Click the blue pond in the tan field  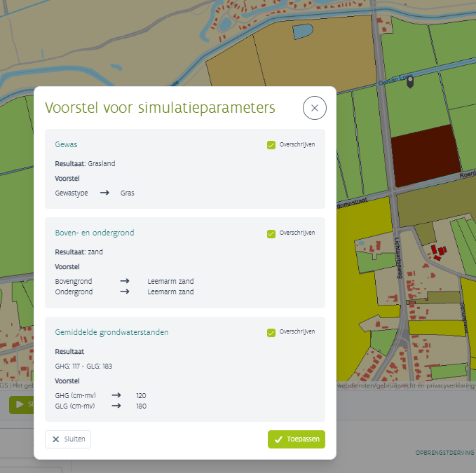coord(303,32)
